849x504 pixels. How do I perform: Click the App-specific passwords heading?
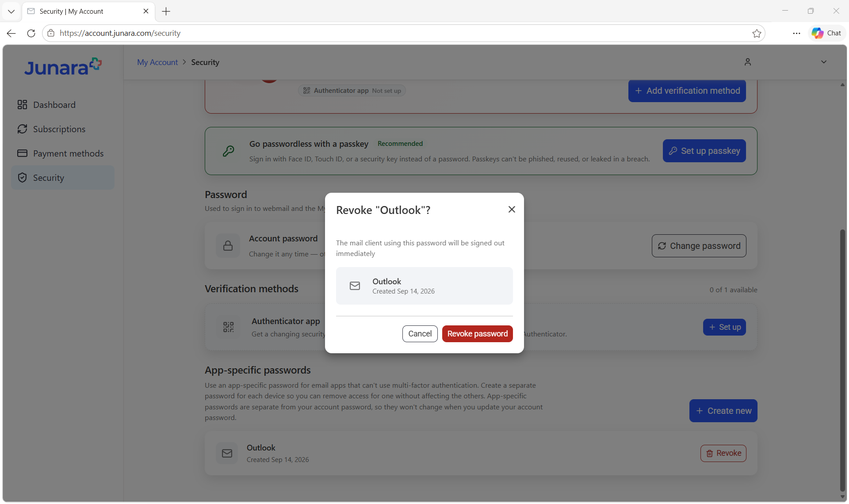(258, 370)
